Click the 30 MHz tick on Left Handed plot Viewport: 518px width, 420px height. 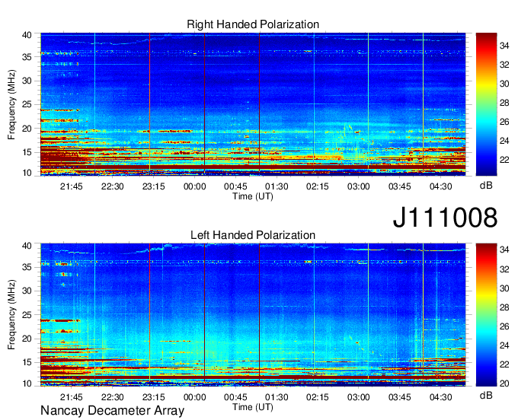[27, 291]
